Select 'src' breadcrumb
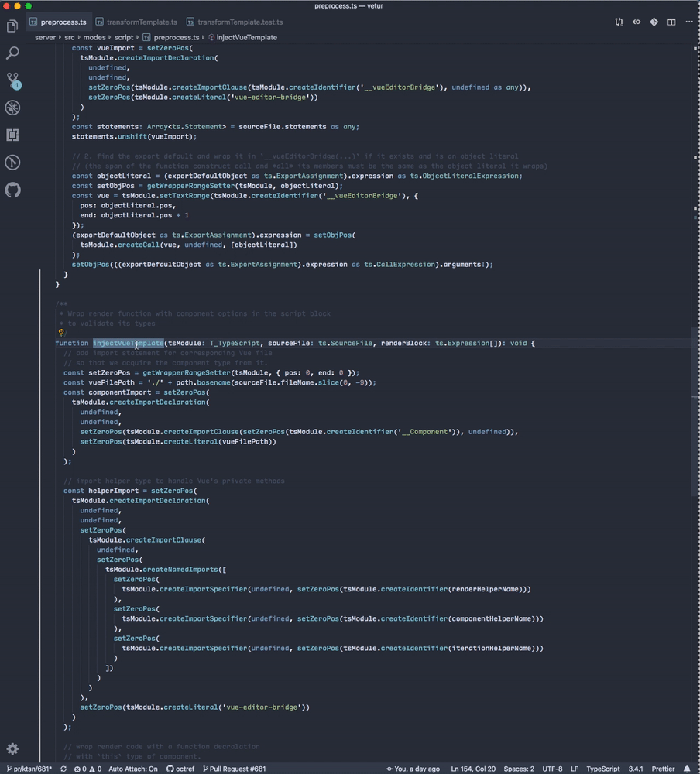The image size is (700, 774). point(69,37)
